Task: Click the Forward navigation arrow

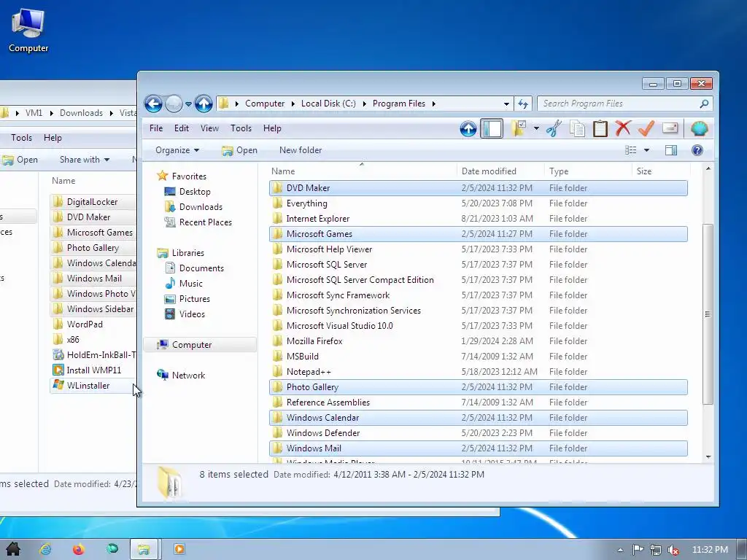Action: click(174, 104)
